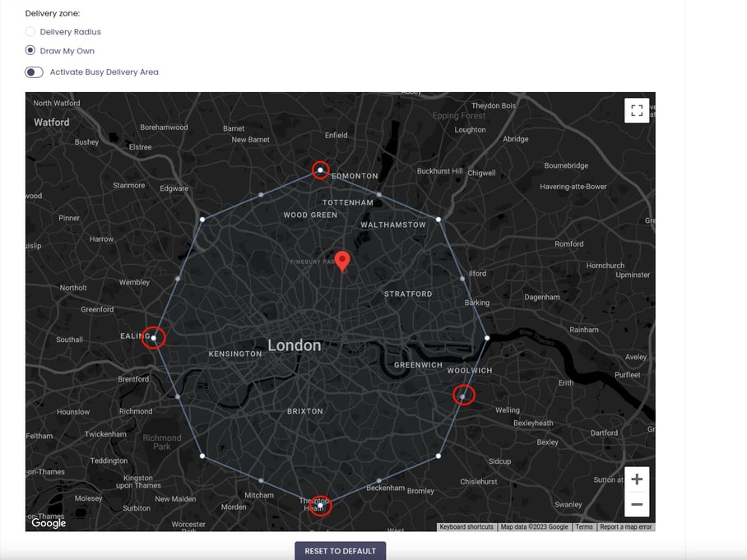Viewport: 747px width, 560px height.
Task: Open the Terms link on the map
Action: click(x=583, y=526)
